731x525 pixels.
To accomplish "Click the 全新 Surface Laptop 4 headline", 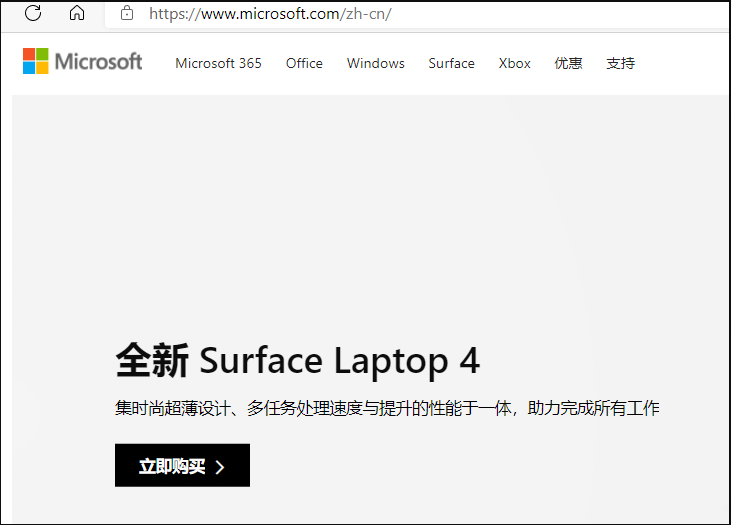I will 297,360.
